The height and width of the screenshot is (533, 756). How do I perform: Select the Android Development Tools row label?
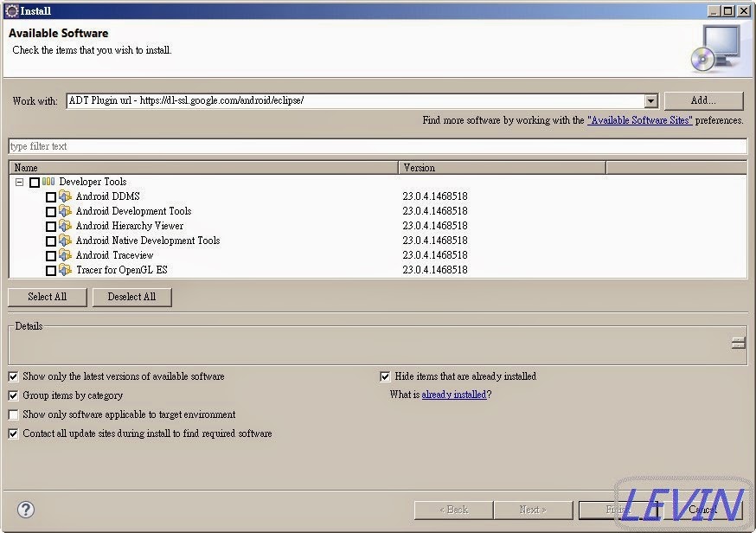click(133, 211)
